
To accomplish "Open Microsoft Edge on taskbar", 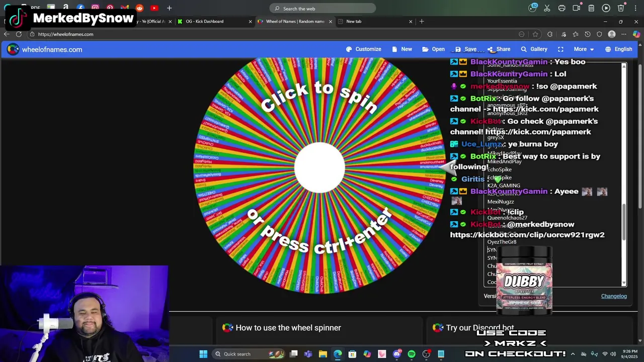I will [338, 354].
